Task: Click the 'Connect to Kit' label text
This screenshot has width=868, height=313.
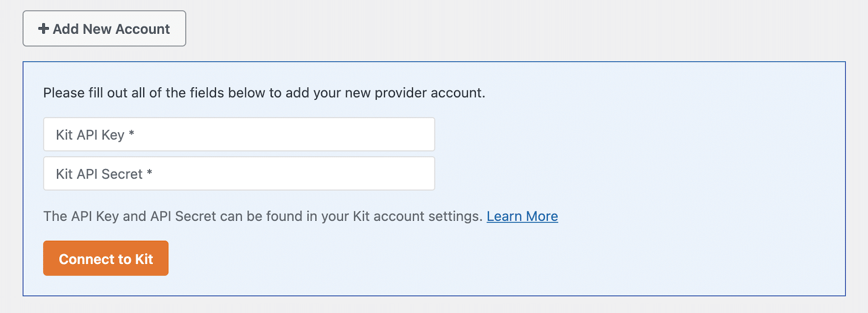Action: 106,259
